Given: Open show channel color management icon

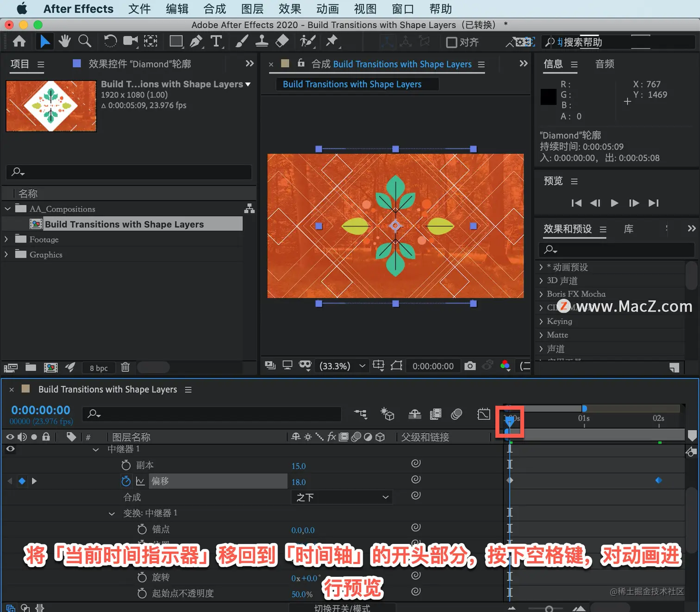Looking at the screenshot, I should 505,366.
